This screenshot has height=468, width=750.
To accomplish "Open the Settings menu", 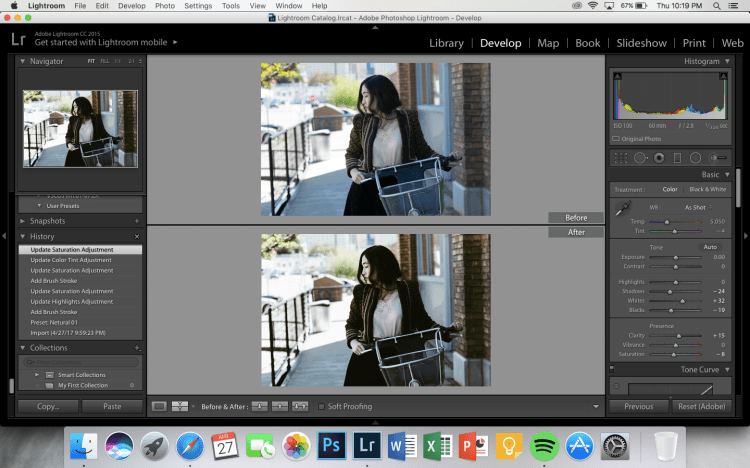I will click(198, 6).
